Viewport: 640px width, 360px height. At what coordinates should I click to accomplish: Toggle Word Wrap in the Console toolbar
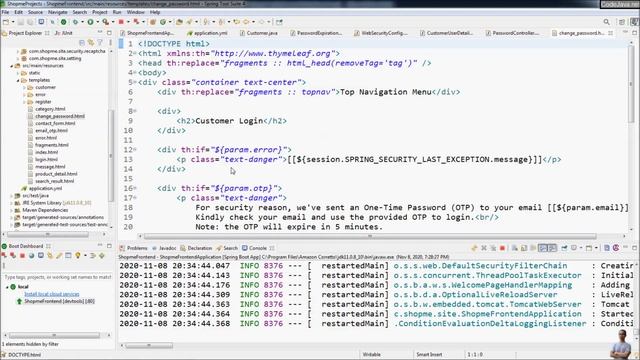(x=533, y=248)
